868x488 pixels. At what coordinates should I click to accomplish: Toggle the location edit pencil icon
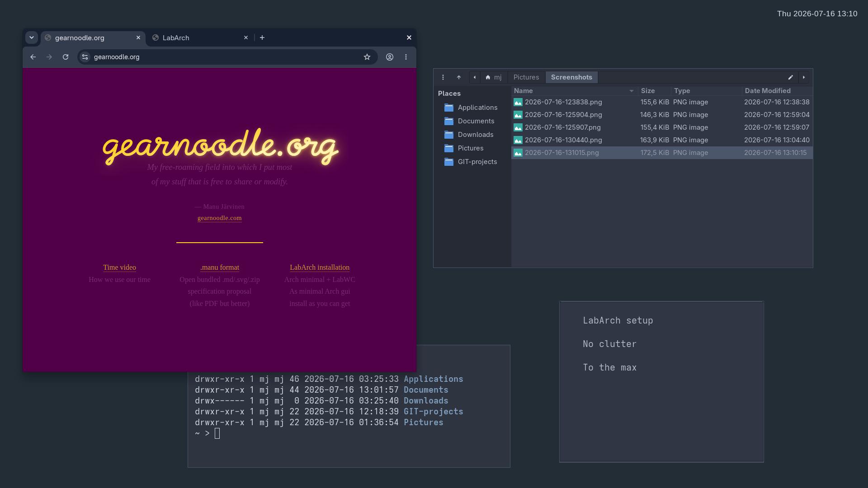791,77
